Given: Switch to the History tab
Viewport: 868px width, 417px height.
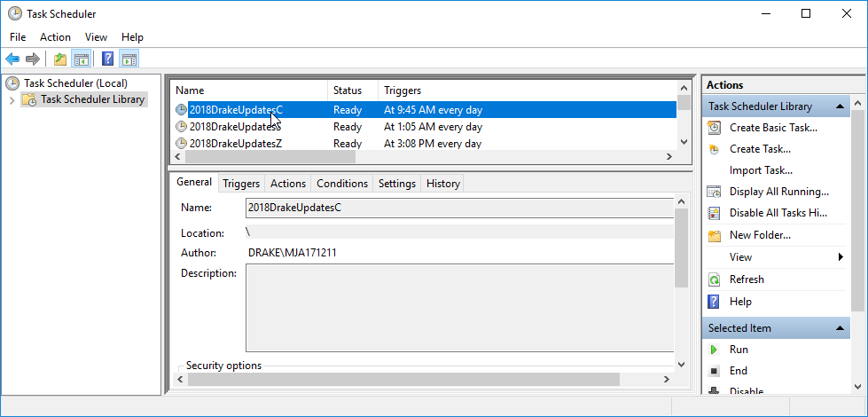Looking at the screenshot, I should point(442,184).
